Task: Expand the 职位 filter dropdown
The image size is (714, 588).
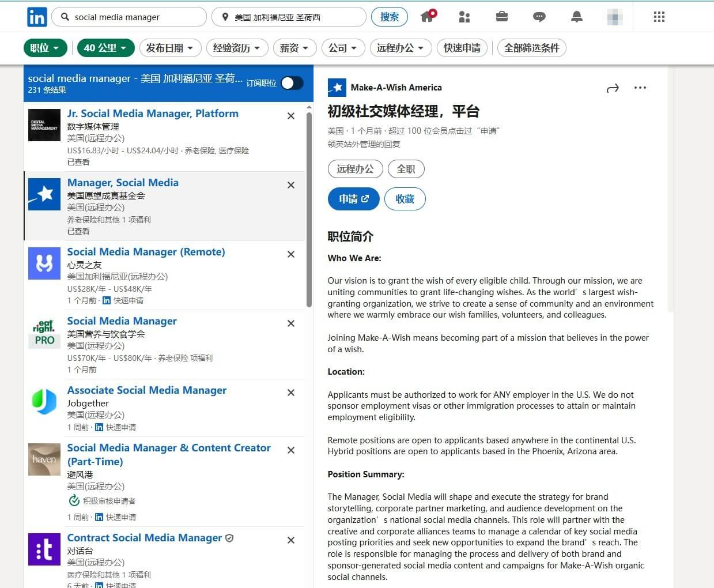Action: click(46, 48)
